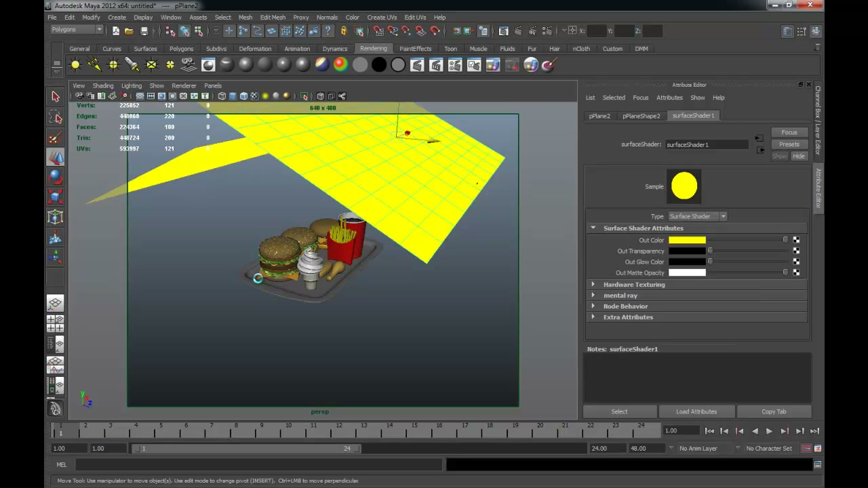Viewport: 868px width, 488px height.
Task: Click the paint brush bowl icon on the shelf
Action: 550,65
